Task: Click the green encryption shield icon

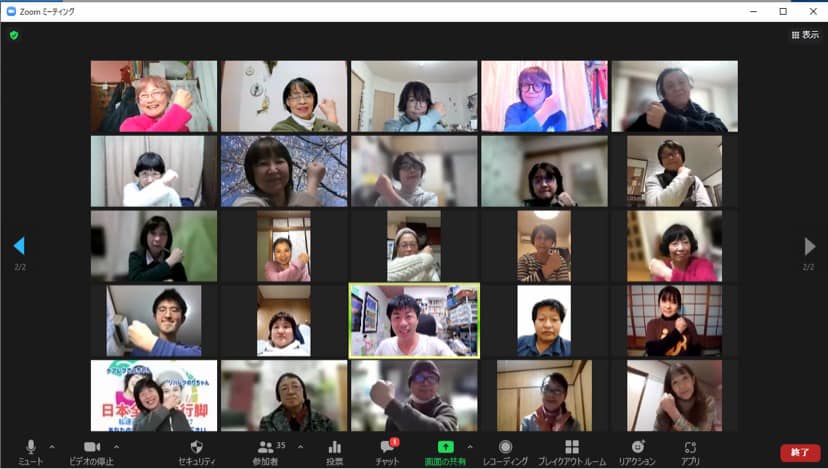Action: click(14, 34)
